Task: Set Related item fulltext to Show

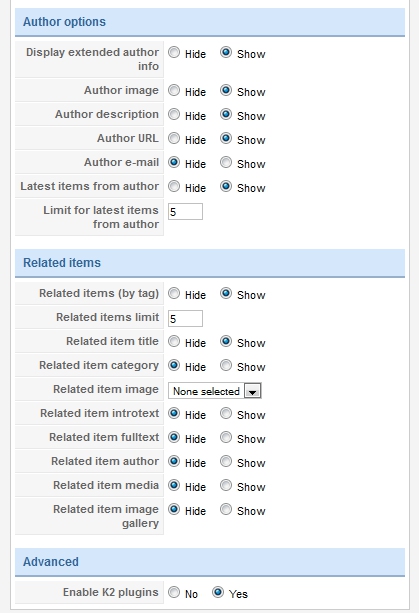Action: (226, 437)
